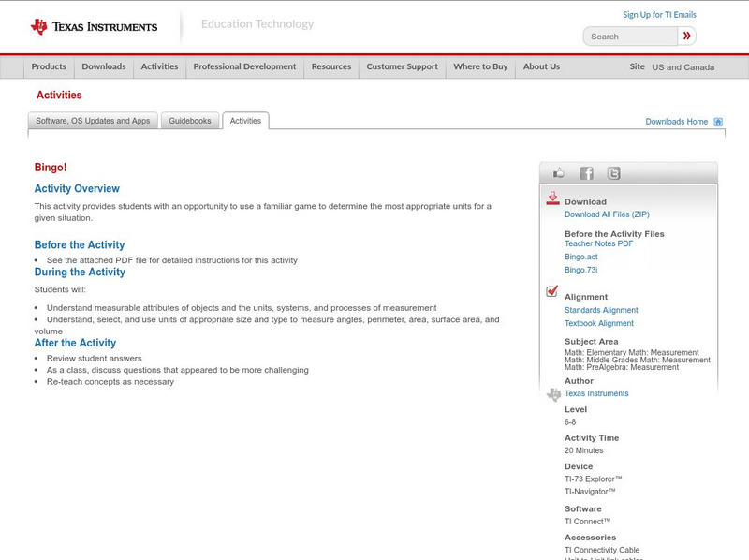Click 'Math: Middle Grades Math: Measurement' text

638,360
